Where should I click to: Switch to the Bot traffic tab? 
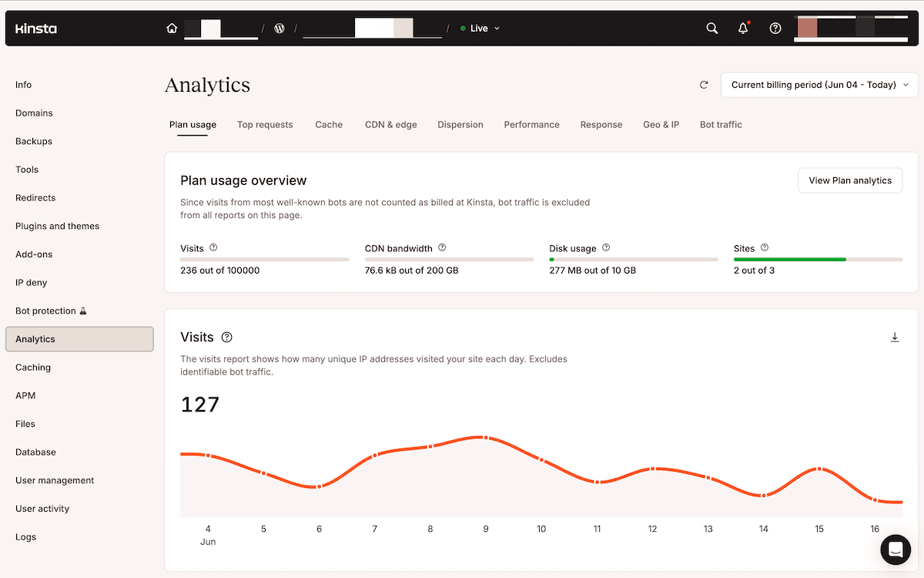click(x=721, y=125)
